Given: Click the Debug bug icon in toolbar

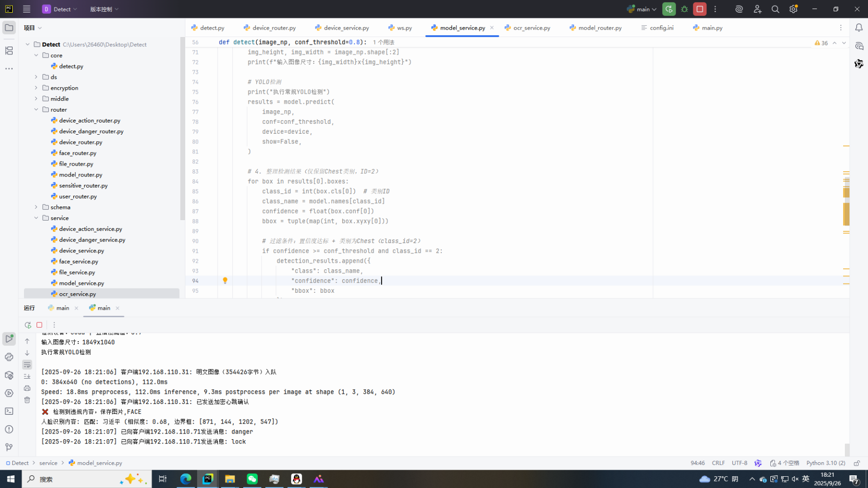Looking at the screenshot, I should tap(684, 9).
